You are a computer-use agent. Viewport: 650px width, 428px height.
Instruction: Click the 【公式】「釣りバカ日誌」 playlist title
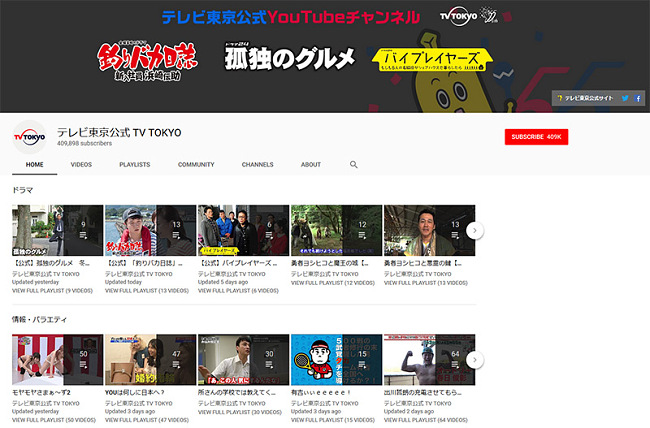(x=144, y=263)
